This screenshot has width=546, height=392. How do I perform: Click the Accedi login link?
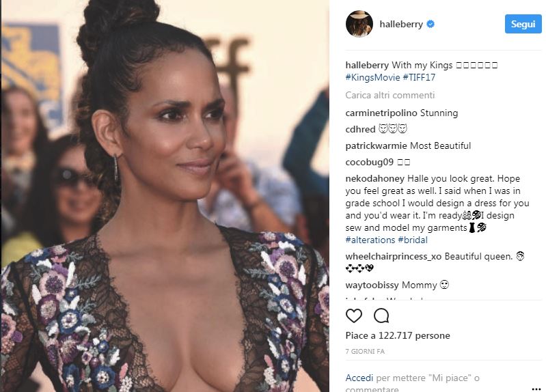359,378
